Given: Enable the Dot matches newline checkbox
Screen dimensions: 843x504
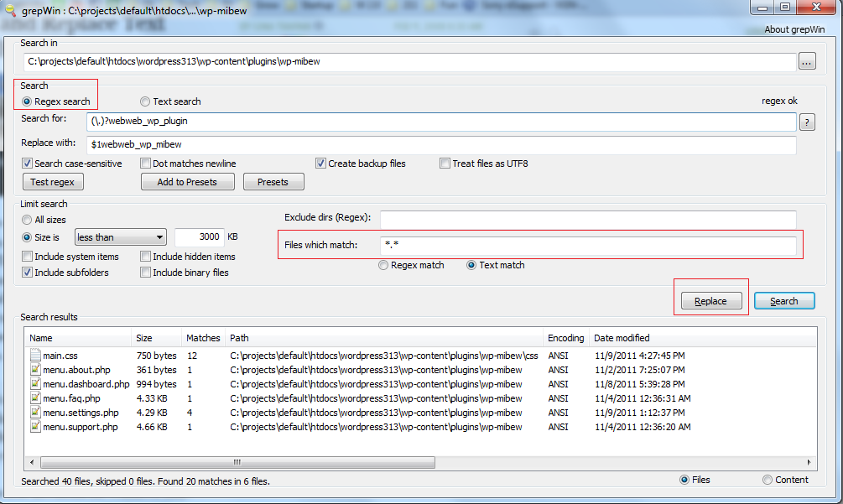Looking at the screenshot, I should [x=145, y=163].
